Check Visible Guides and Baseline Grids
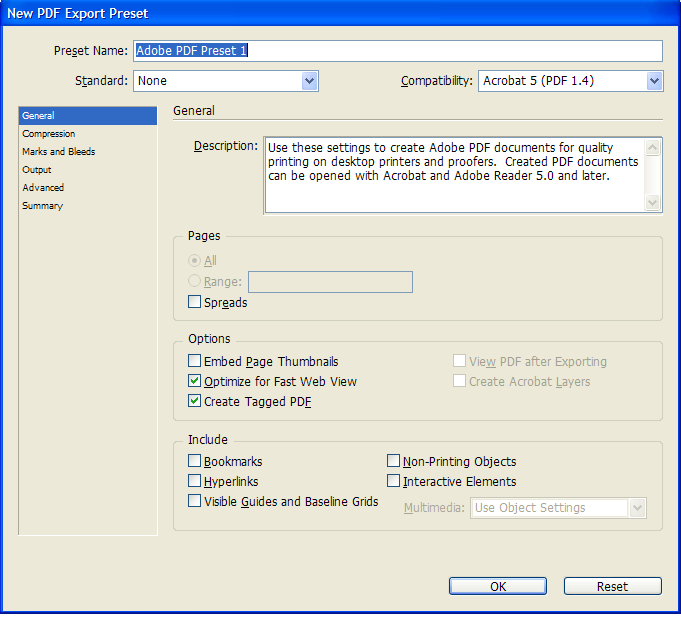This screenshot has height=617, width=681. (x=195, y=501)
